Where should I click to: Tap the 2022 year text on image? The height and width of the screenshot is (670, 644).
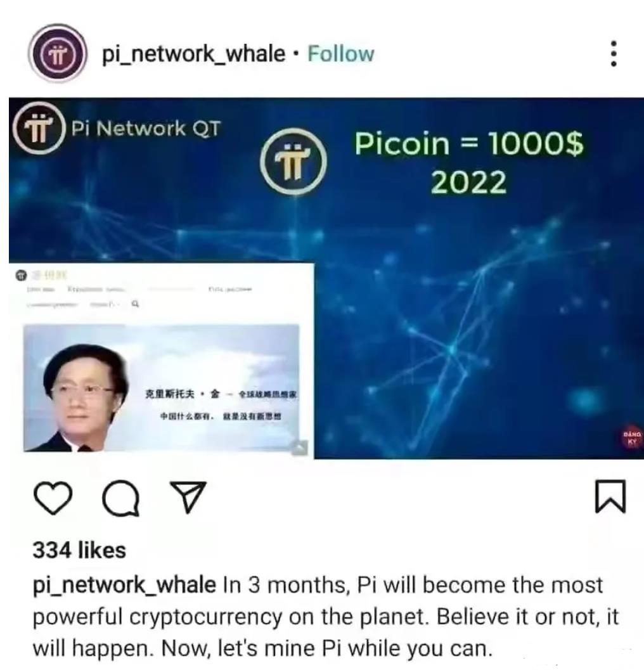click(468, 183)
